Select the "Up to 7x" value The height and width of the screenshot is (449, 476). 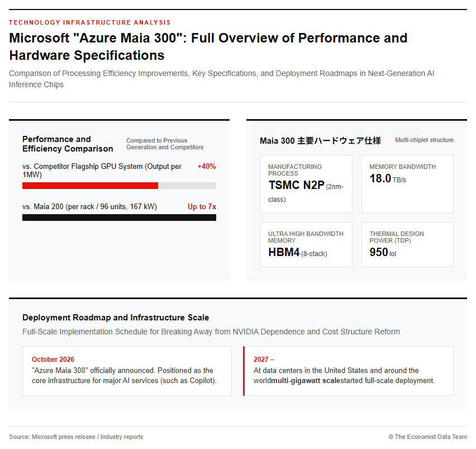(x=202, y=206)
